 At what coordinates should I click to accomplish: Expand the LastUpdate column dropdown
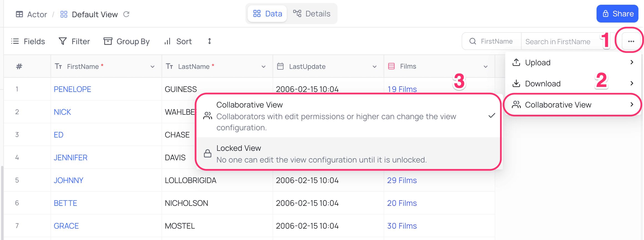pyautogui.click(x=374, y=67)
